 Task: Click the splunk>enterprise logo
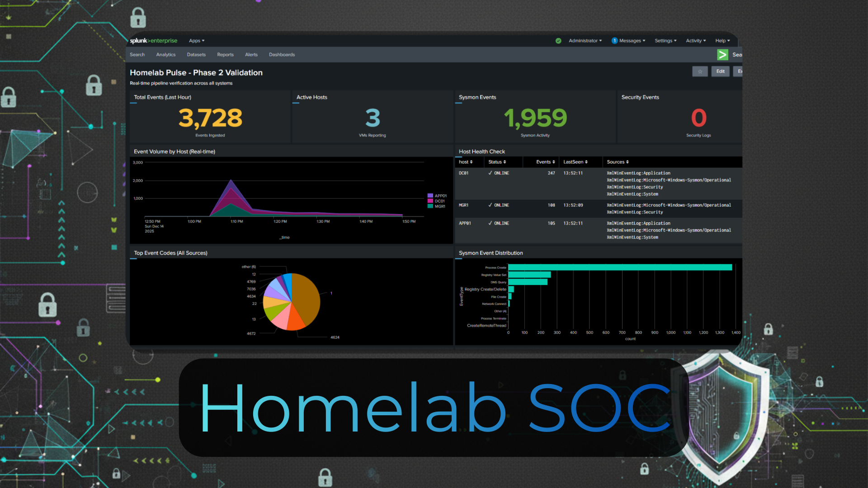click(154, 41)
